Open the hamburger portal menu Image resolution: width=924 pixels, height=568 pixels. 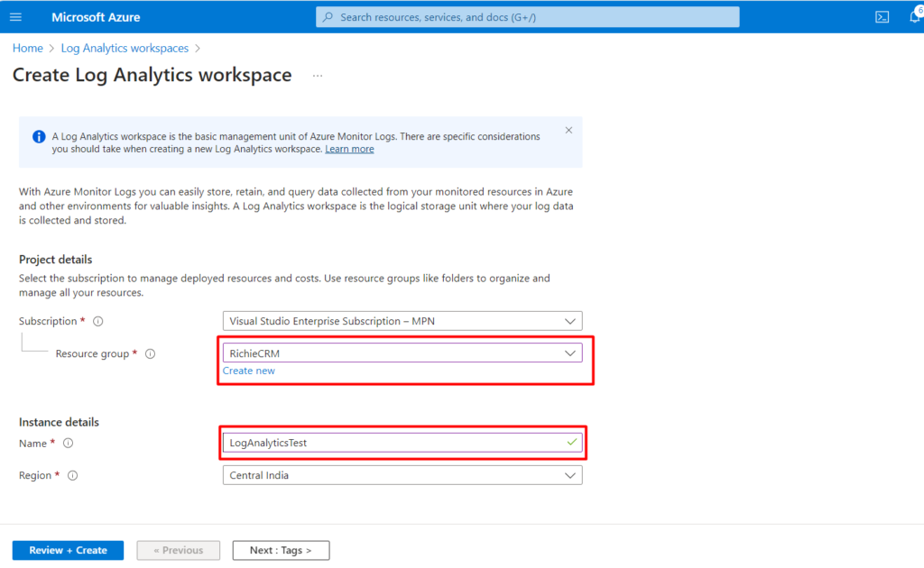point(16,17)
